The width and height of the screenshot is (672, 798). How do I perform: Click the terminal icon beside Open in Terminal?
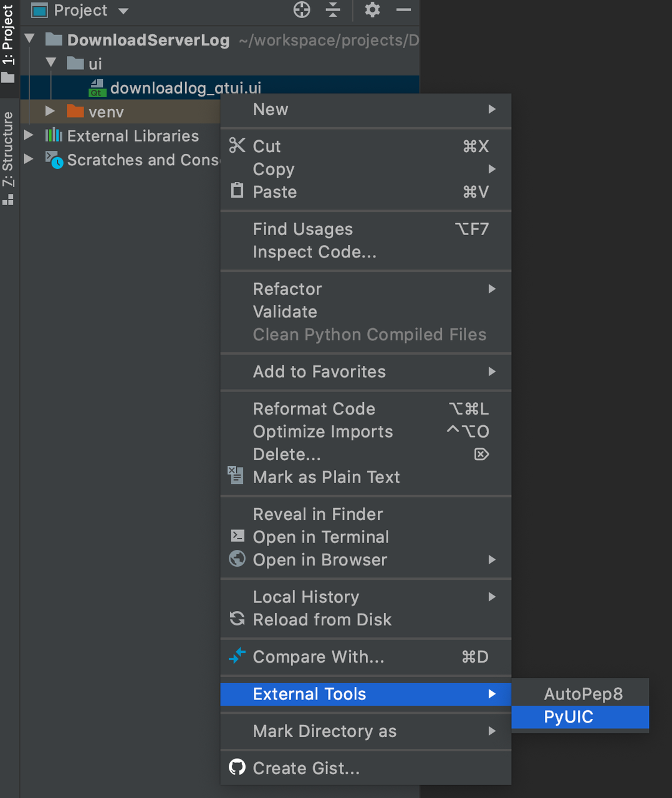tap(238, 536)
